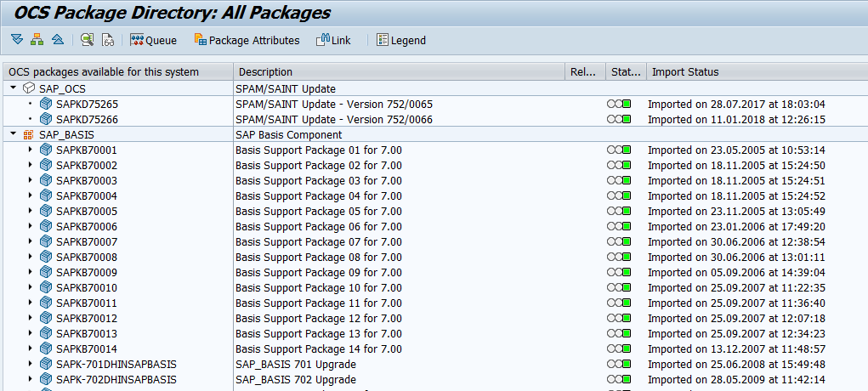Select the SAPKB70006 tree row
Viewport: 868px width, 391px height.
click(x=87, y=227)
